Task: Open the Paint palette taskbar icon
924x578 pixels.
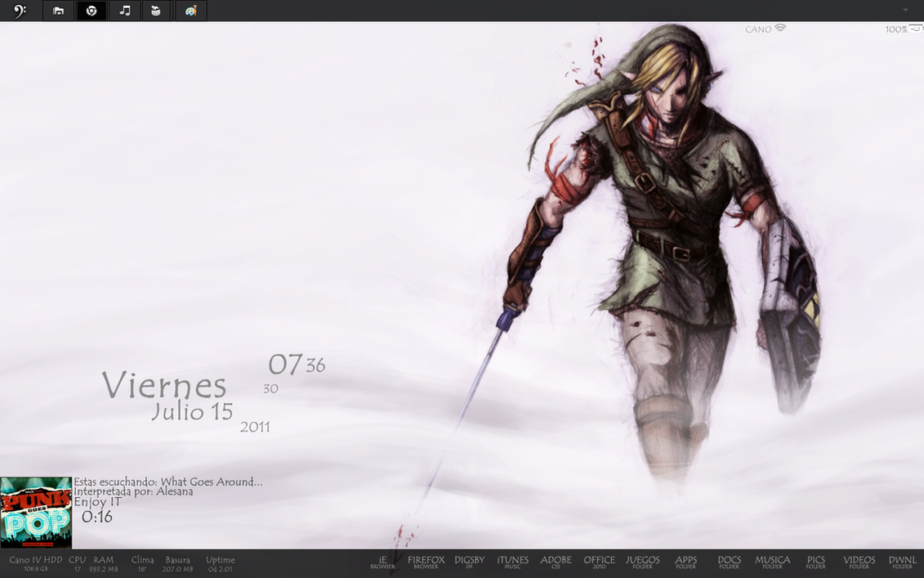Action: [191, 11]
